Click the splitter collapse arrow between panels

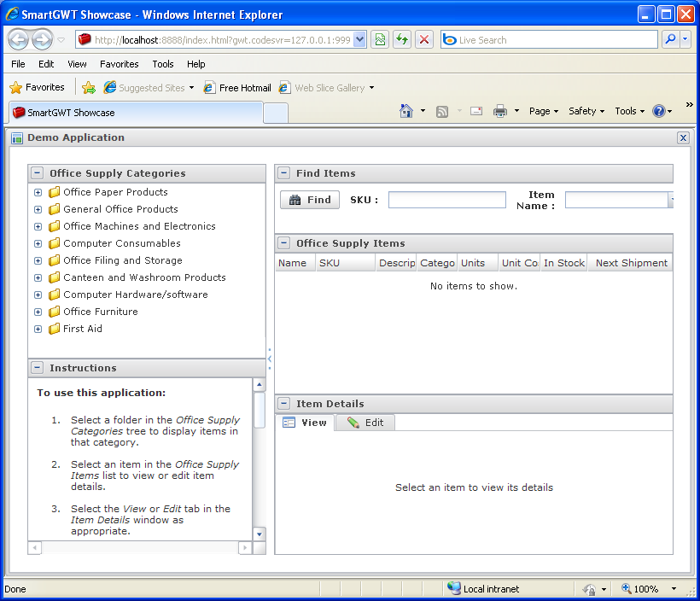coord(270,359)
